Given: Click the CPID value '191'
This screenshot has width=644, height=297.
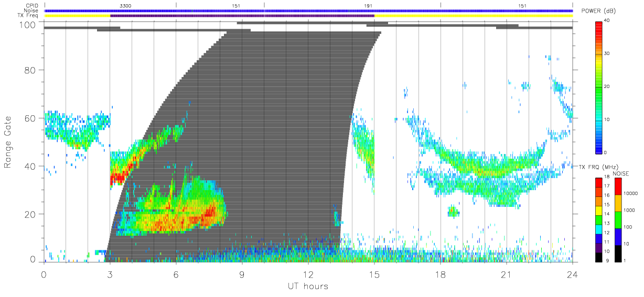Looking at the screenshot, I should coord(368,5).
